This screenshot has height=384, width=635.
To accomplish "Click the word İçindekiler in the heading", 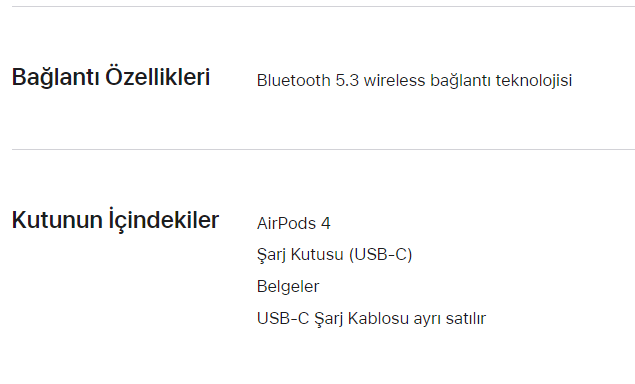I will [x=163, y=220].
